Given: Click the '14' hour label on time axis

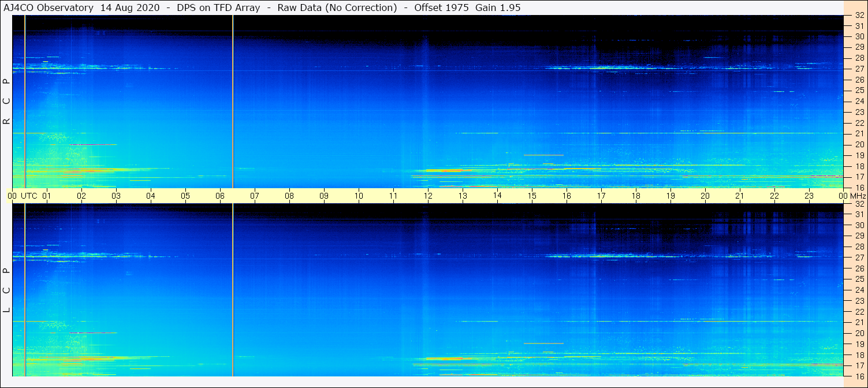Looking at the screenshot, I should coord(497,196).
